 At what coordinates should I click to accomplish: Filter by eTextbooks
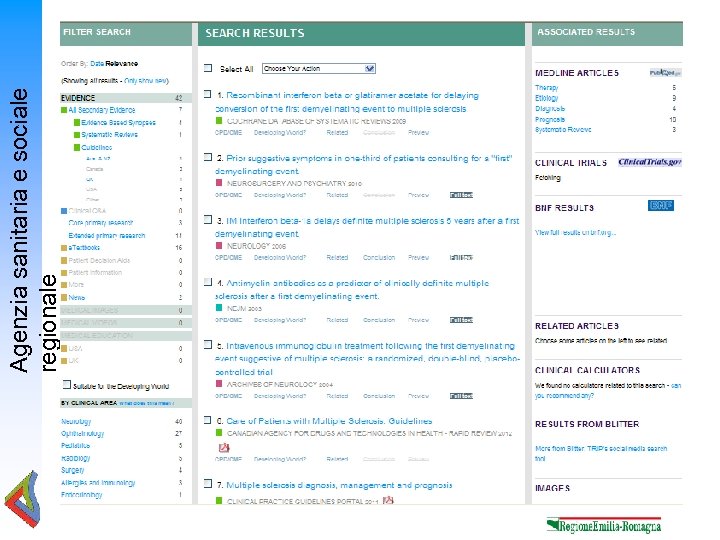point(84,248)
